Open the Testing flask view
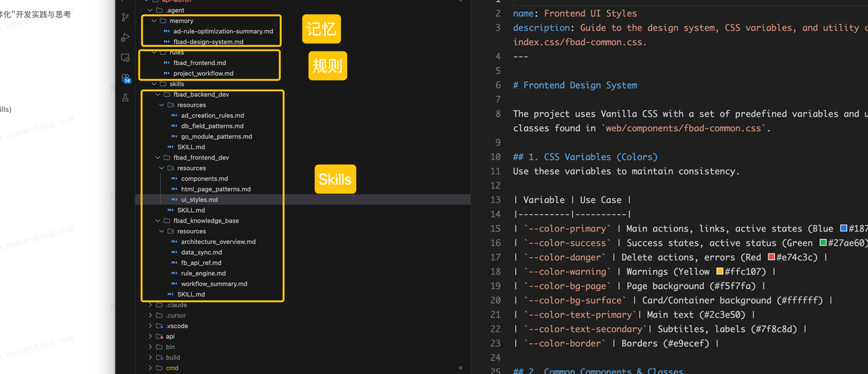 click(x=125, y=98)
